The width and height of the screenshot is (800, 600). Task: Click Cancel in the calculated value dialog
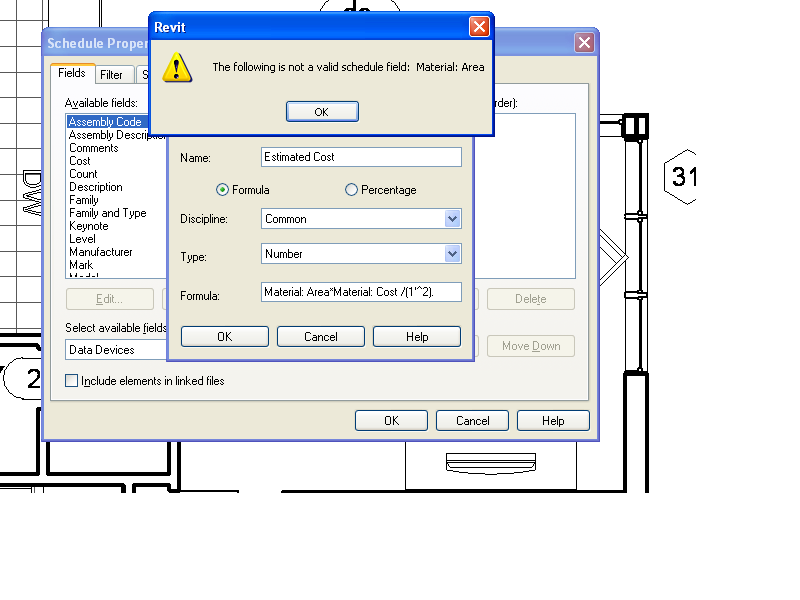[x=321, y=337]
